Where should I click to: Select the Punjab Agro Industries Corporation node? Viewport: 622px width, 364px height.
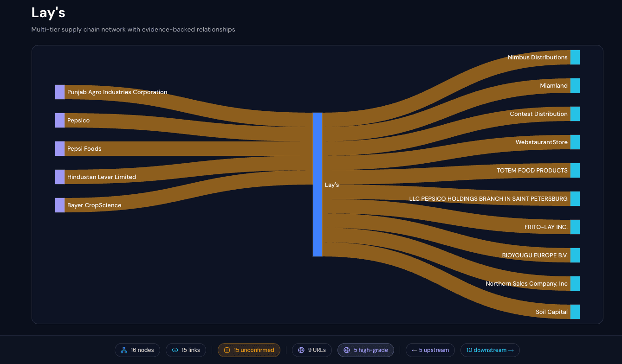point(60,92)
